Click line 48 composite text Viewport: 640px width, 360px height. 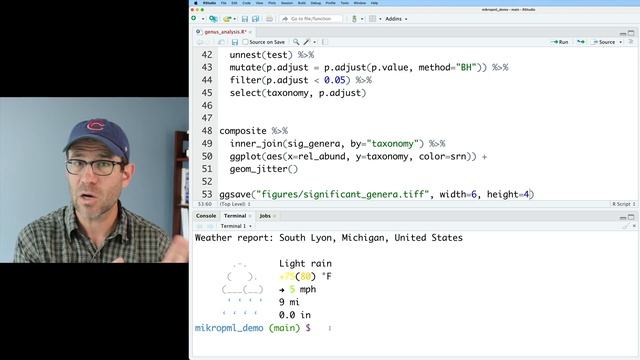243,131
